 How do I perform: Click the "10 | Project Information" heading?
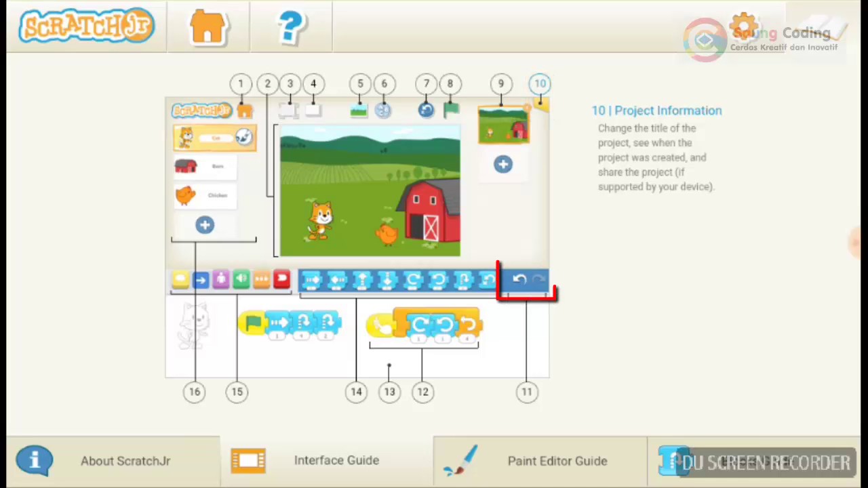point(656,110)
